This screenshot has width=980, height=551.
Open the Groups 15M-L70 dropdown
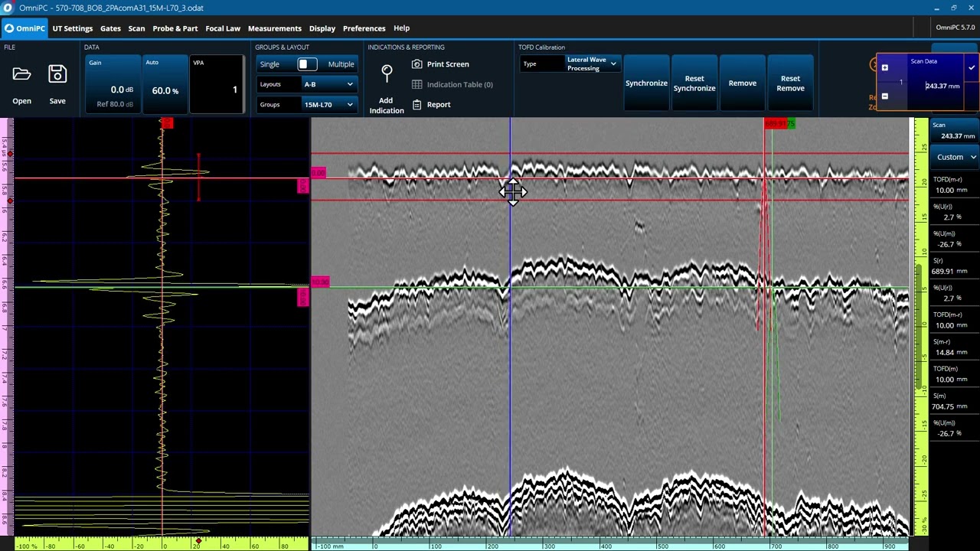pyautogui.click(x=328, y=105)
